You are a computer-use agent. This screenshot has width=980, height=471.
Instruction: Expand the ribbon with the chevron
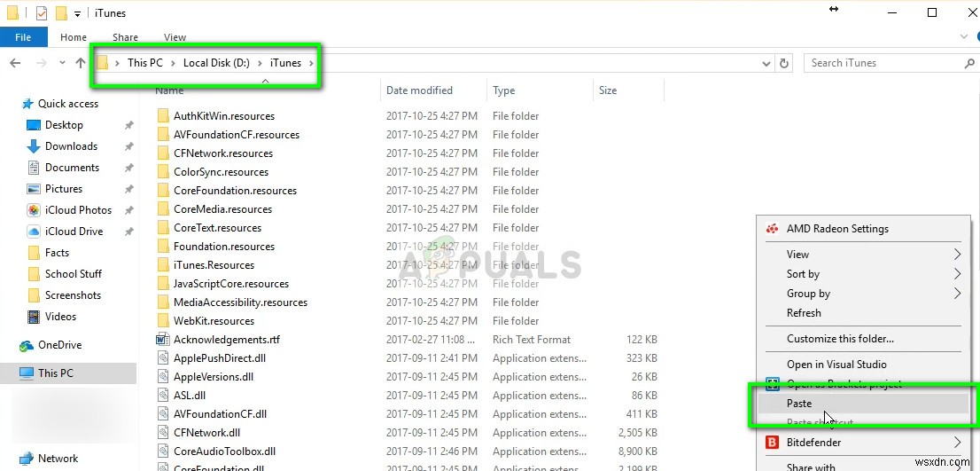tap(964, 37)
